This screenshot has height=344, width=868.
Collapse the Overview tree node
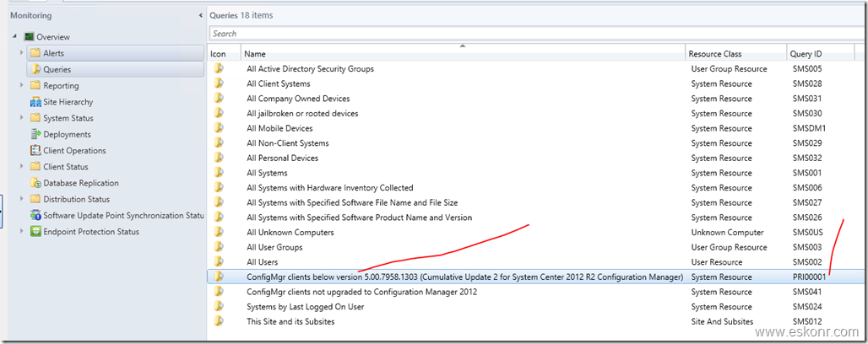(14, 37)
